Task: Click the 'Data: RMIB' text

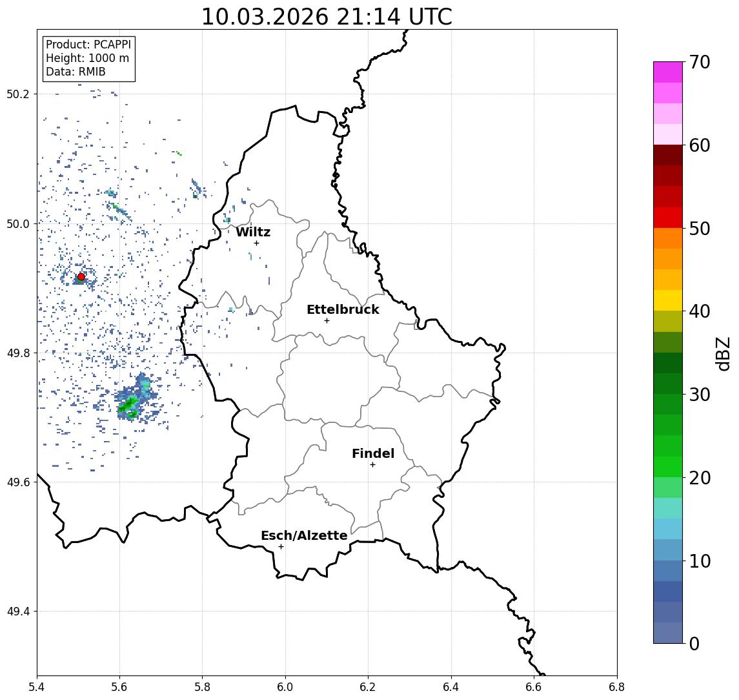Action: [x=76, y=72]
